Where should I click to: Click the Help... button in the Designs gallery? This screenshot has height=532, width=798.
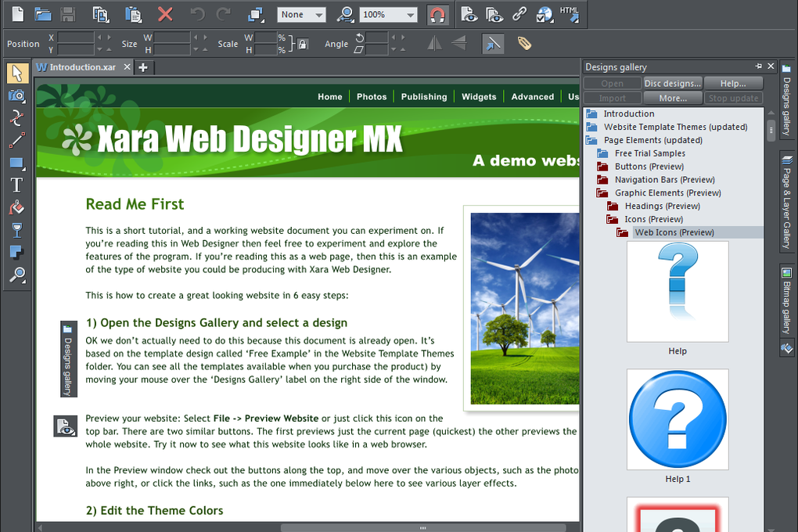click(x=733, y=84)
